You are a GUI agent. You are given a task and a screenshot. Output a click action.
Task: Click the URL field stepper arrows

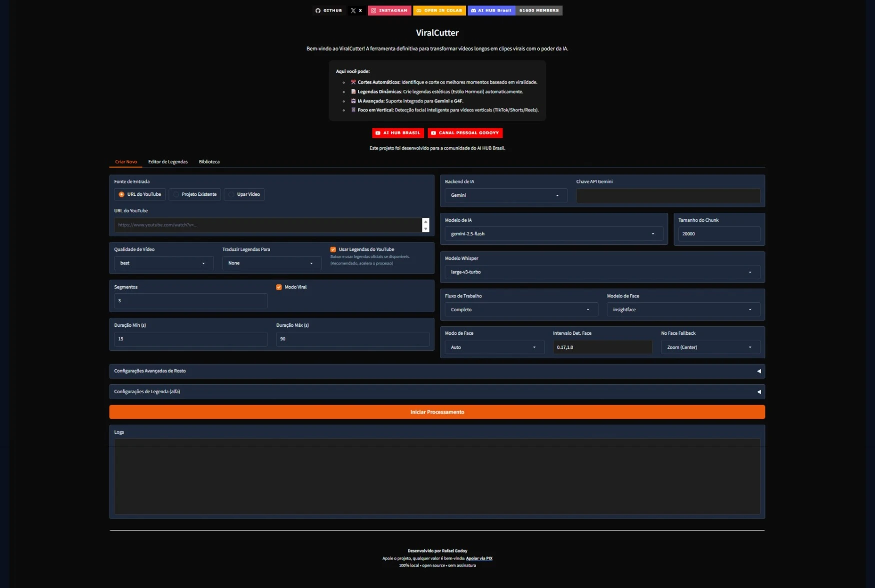[425, 225]
